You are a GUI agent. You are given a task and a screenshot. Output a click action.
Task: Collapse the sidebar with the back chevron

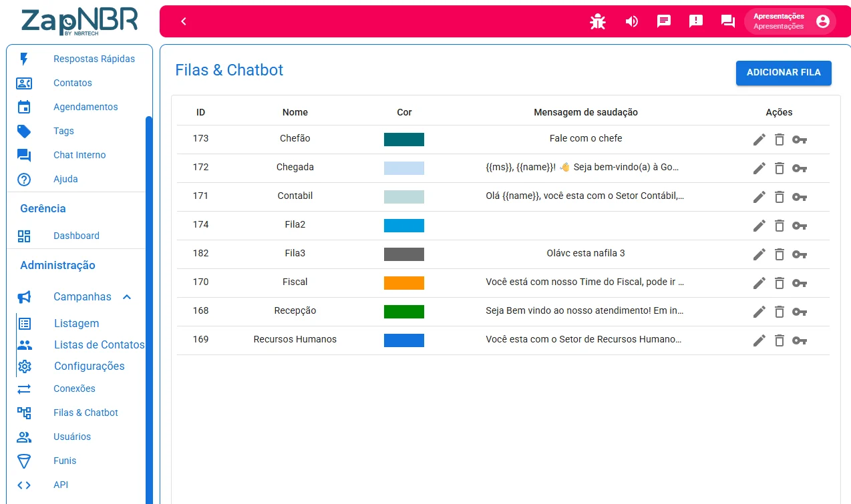(x=184, y=21)
